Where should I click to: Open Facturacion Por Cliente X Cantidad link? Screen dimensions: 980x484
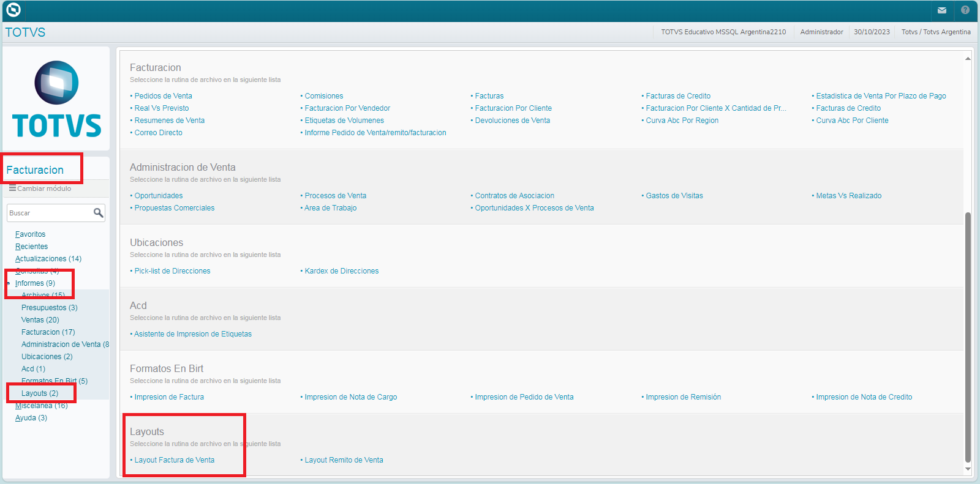(x=716, y=108)
